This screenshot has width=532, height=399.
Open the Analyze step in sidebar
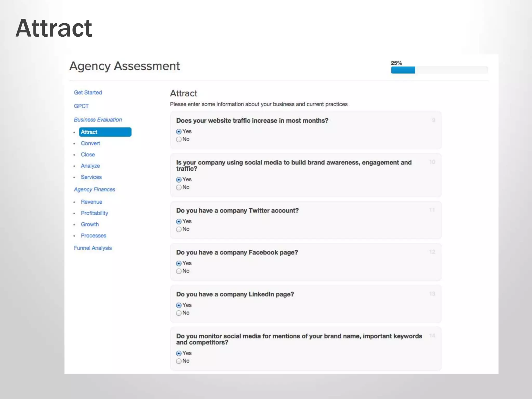coord(90,166)
